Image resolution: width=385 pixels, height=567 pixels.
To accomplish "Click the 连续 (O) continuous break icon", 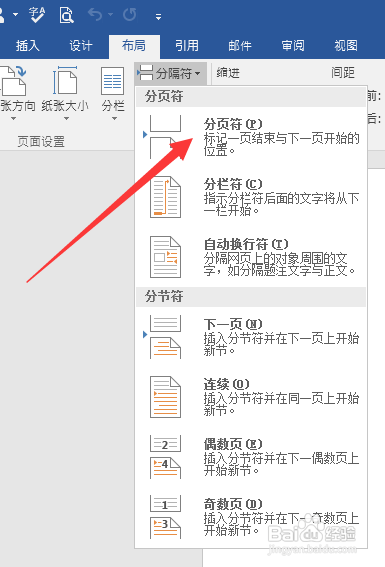I will coord(165,397).
